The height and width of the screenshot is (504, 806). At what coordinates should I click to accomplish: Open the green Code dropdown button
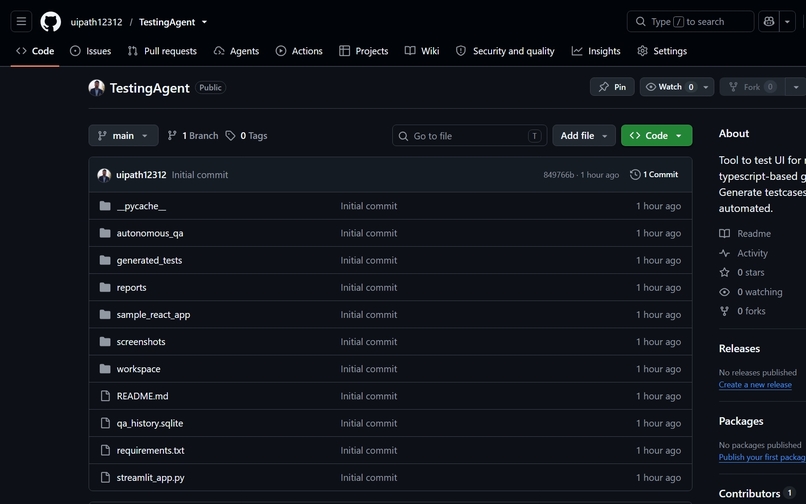(656, 136)
